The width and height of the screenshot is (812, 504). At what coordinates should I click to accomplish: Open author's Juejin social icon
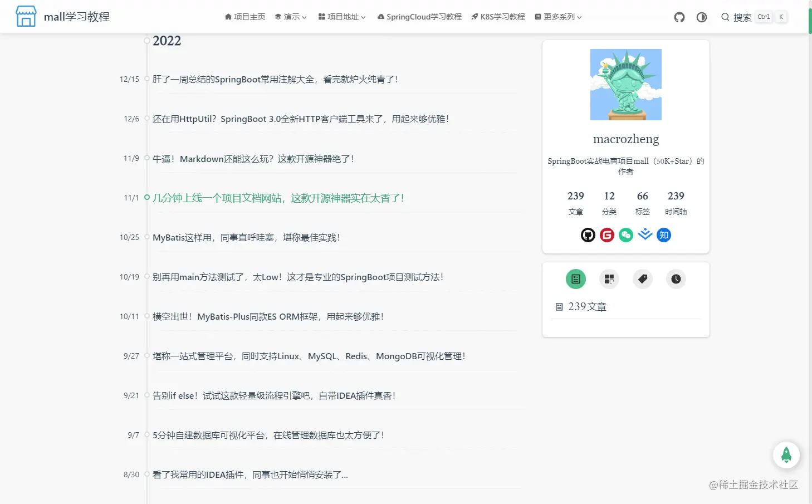[x=645, y=234]
